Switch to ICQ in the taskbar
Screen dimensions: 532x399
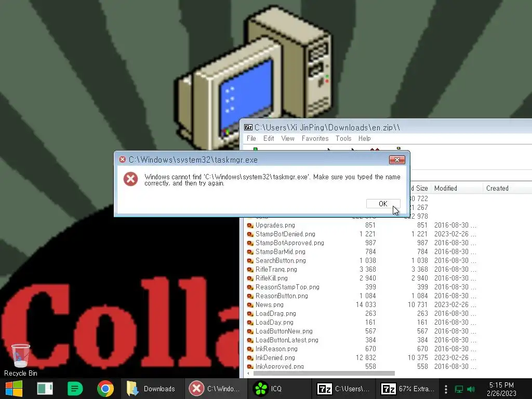pos(280,389)
